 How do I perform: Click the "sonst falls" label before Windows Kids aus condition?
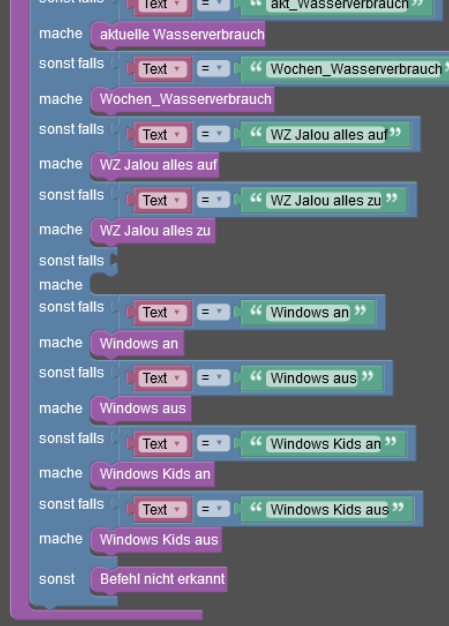click(x=71, y=504)
